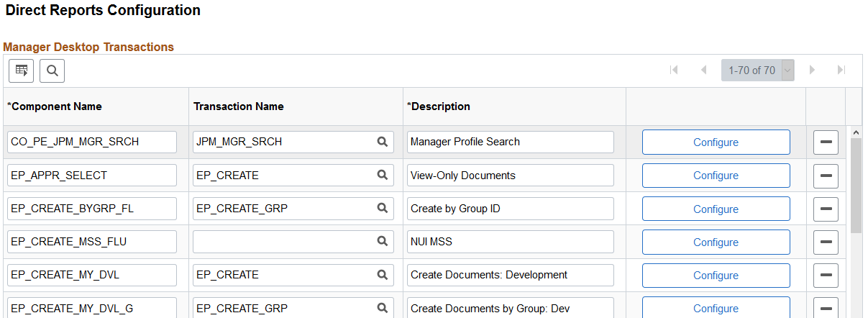Click the EP_CREATE_BYGRP_FL component name field

[91, 209]
